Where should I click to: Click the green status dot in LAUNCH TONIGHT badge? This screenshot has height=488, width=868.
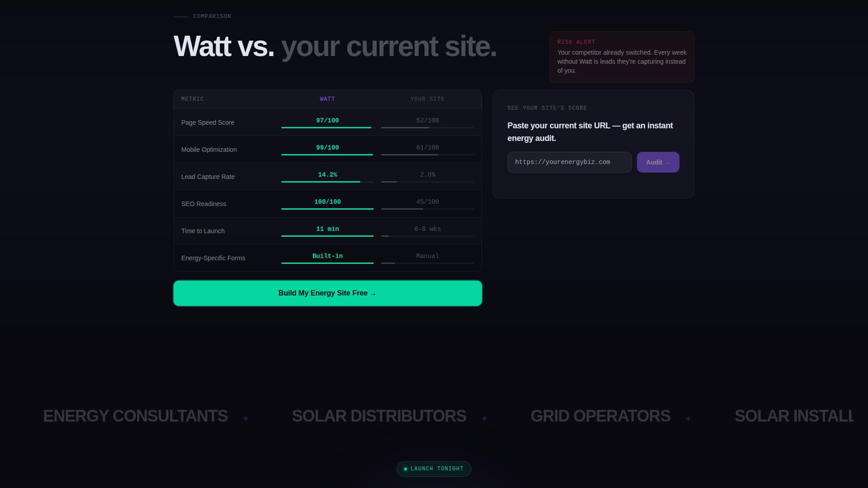click(406, 469)
